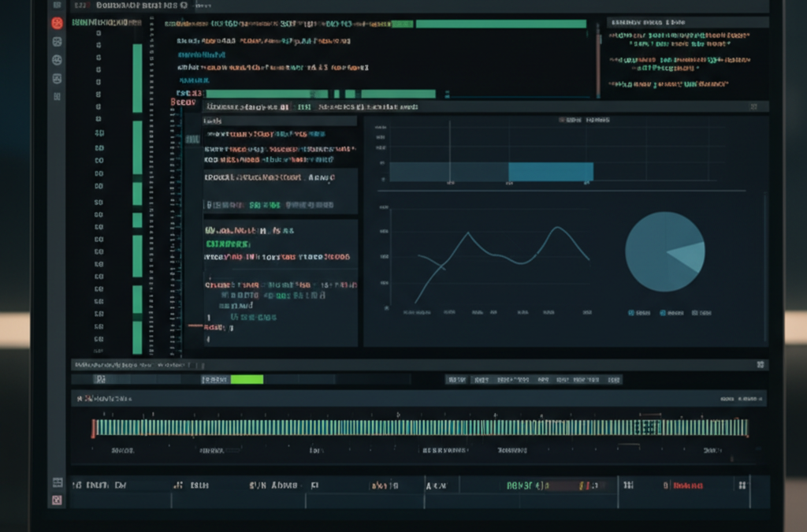
Task: Enable the legend checkbox above the bar chart
Action: 560,119
